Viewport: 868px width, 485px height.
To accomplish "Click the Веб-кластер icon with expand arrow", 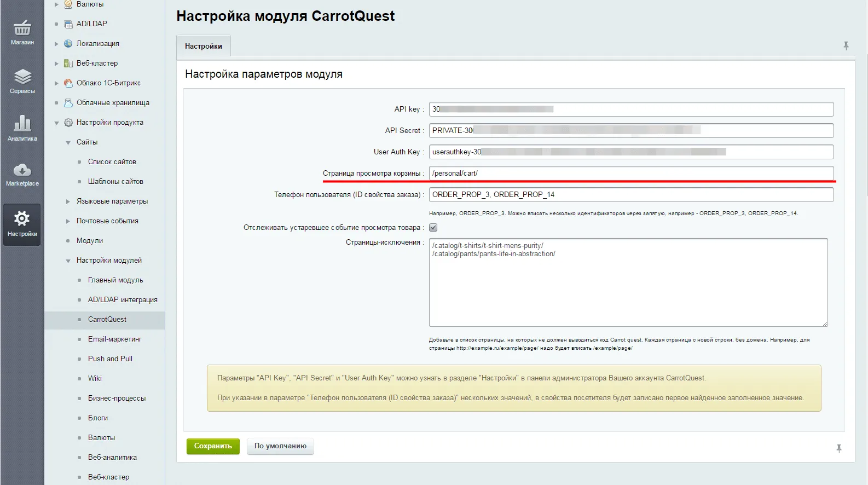I will [x=68, y=63].
